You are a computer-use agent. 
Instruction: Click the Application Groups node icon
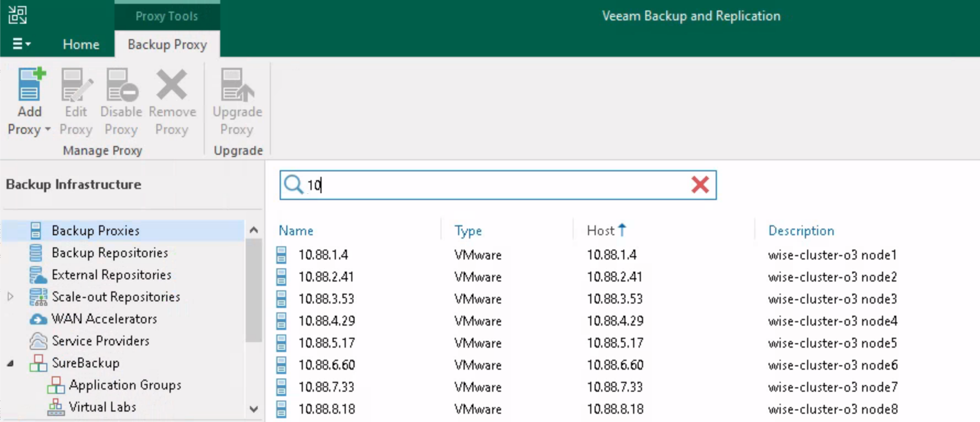56,385
